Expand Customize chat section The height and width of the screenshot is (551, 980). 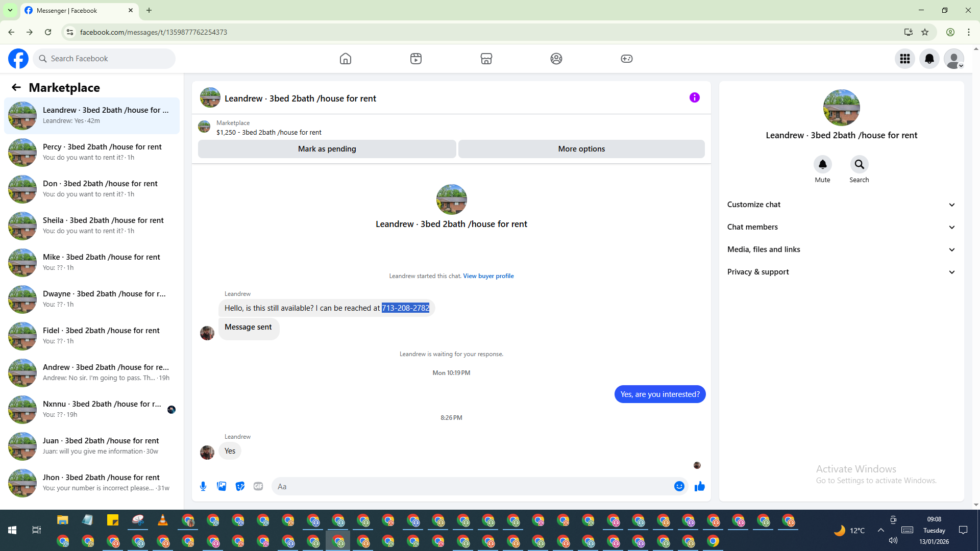click(x=841, y=205)
